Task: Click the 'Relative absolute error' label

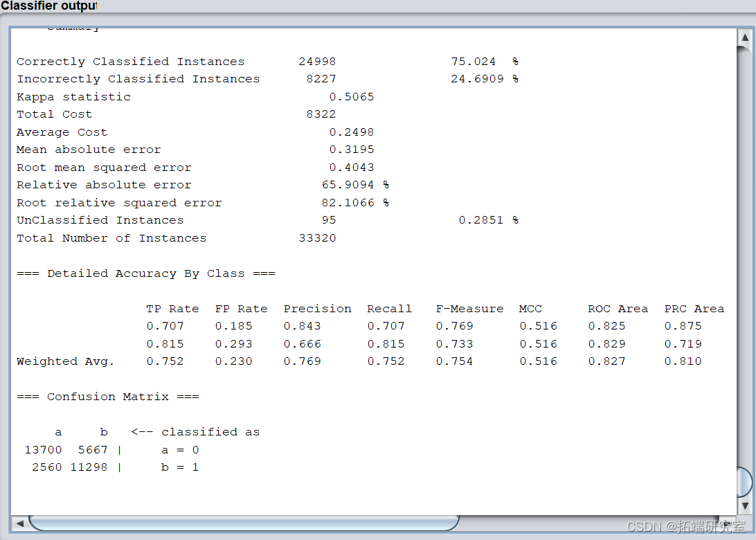Action: [x=104, y=185]
